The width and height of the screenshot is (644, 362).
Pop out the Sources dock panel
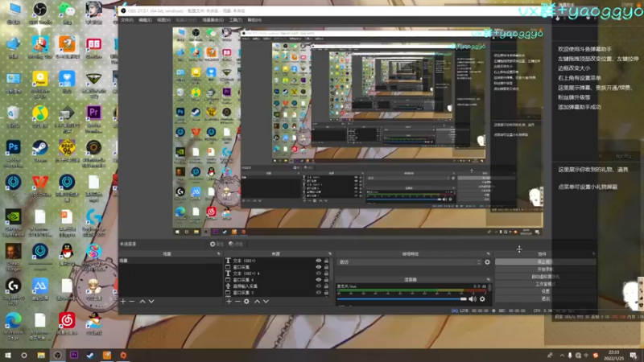(x=329, y=253)
